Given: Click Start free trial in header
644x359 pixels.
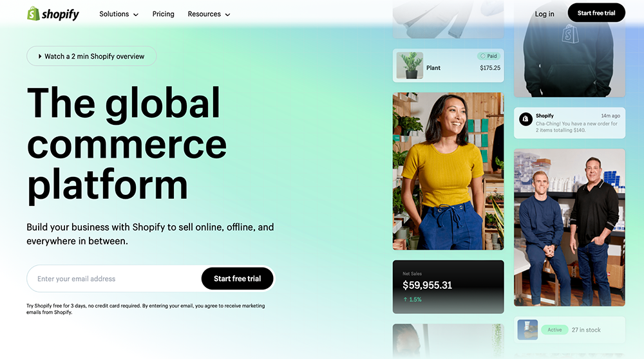Looking at the screenshot, I should tap(596, 13).
